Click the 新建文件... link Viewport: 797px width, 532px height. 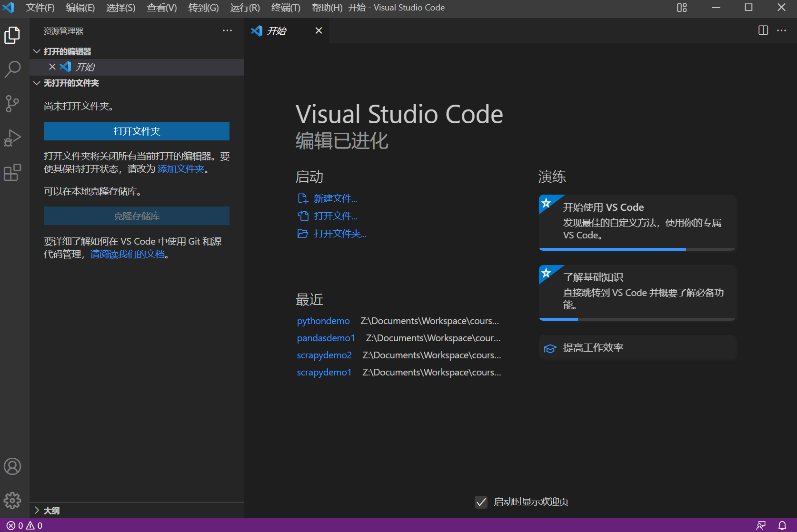[336, 198]
